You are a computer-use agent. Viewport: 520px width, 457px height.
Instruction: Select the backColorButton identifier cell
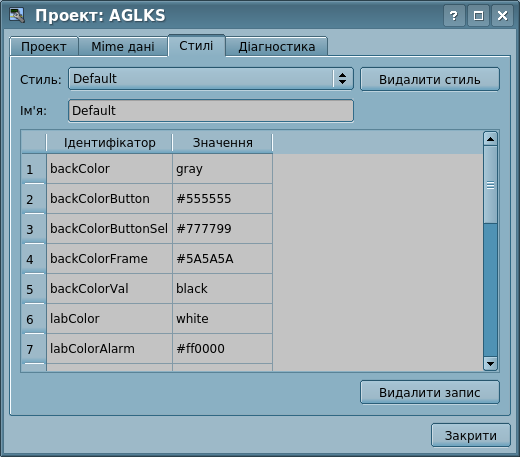[109, 199]
